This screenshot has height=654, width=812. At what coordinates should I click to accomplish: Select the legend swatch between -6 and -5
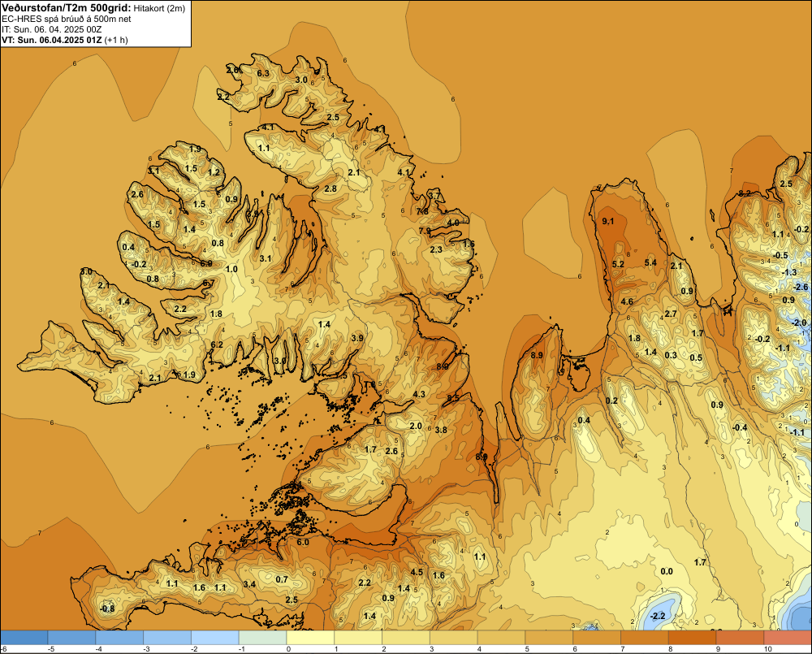[x=24, y=638]
